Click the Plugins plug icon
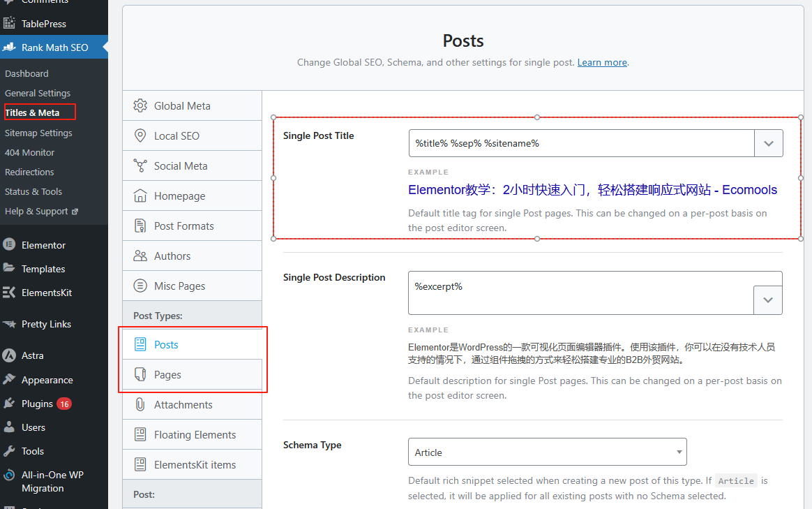Screen dimensions: 812x509 click(10, 404)
